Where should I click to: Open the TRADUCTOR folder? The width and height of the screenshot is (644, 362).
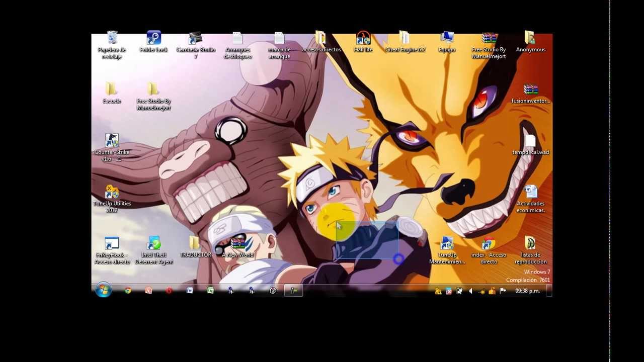click(196, 247)
